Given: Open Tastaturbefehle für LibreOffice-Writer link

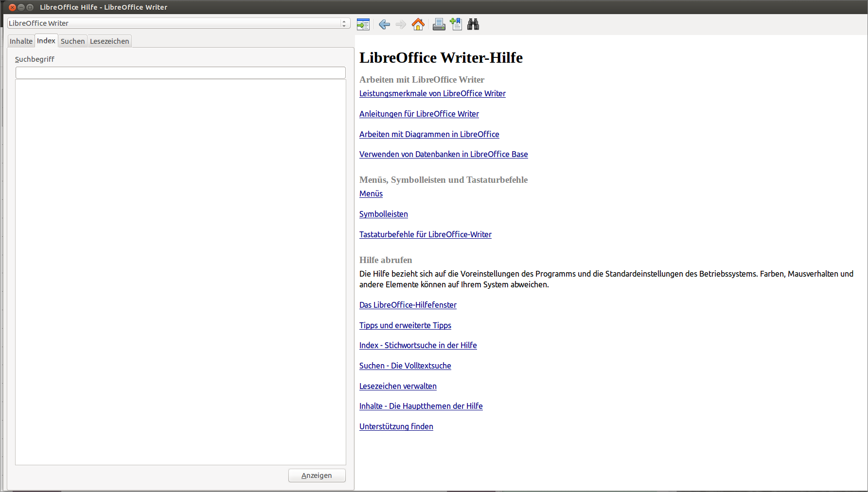Looking at the screenshot, I should pyautogui.click(x=425, y=234).
